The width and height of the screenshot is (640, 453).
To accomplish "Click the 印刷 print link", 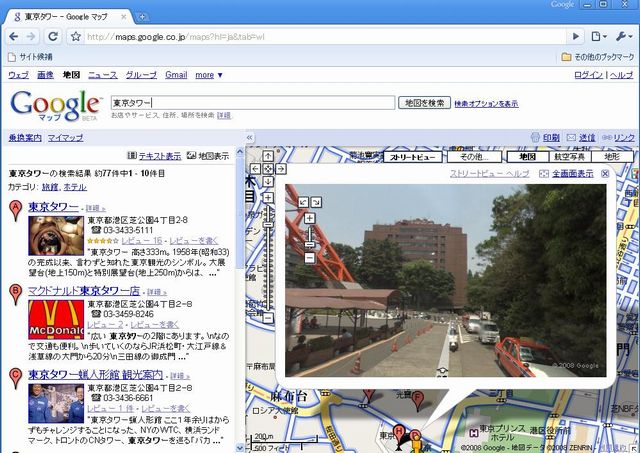I will pyautogui.click(x=551, y=138).
